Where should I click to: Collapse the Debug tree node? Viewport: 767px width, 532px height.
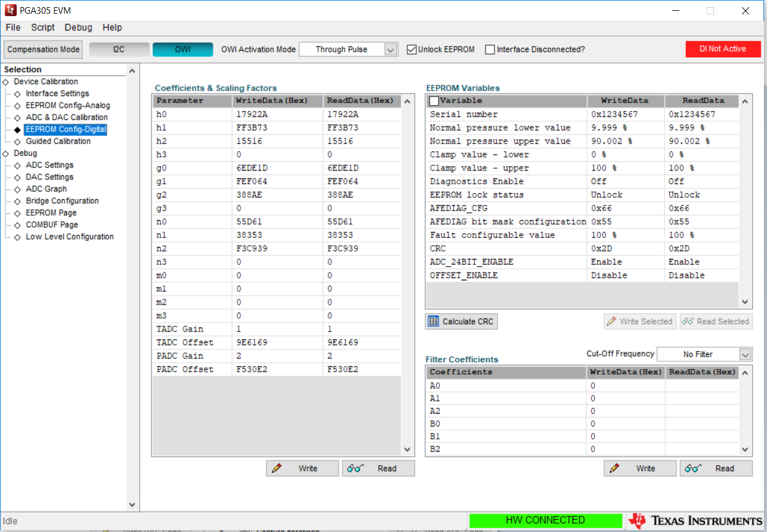[6, 153]
